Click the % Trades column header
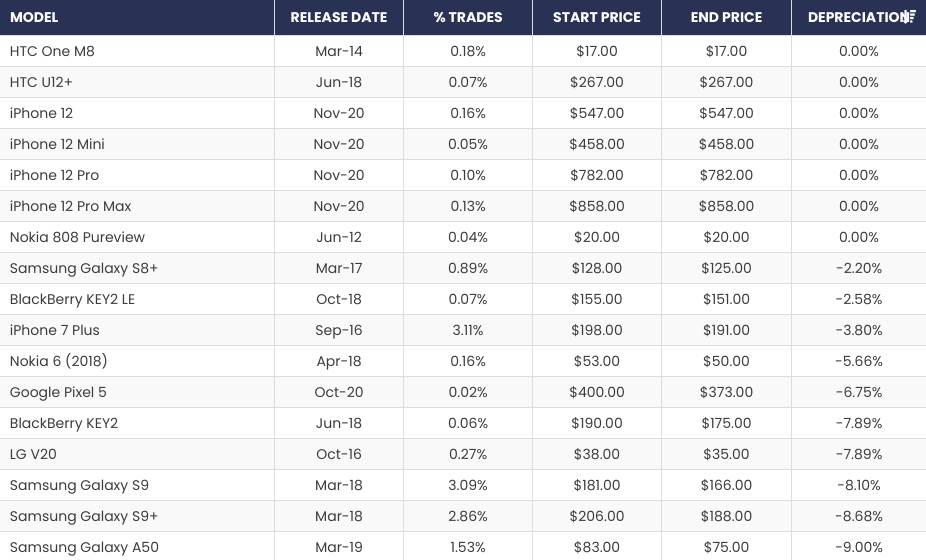Screen dimensions: 926x560 pos(468,17)
